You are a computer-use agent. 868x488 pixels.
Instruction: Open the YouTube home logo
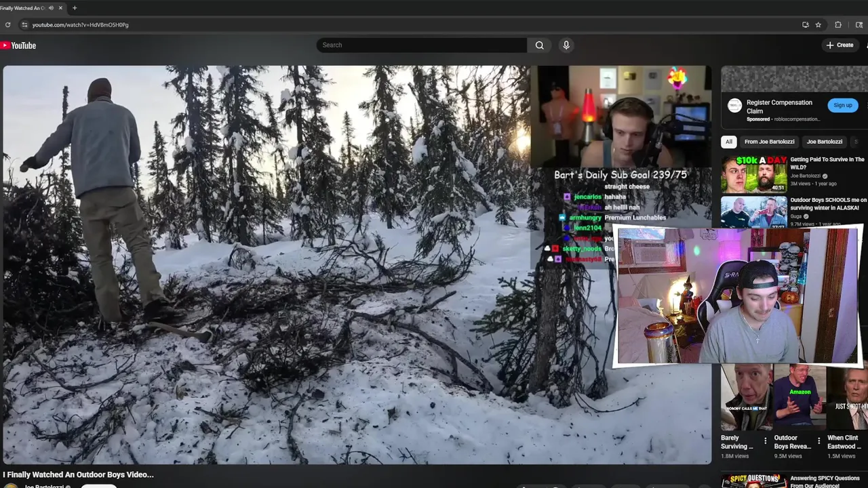pyautogui.click(x=18, y=45)
